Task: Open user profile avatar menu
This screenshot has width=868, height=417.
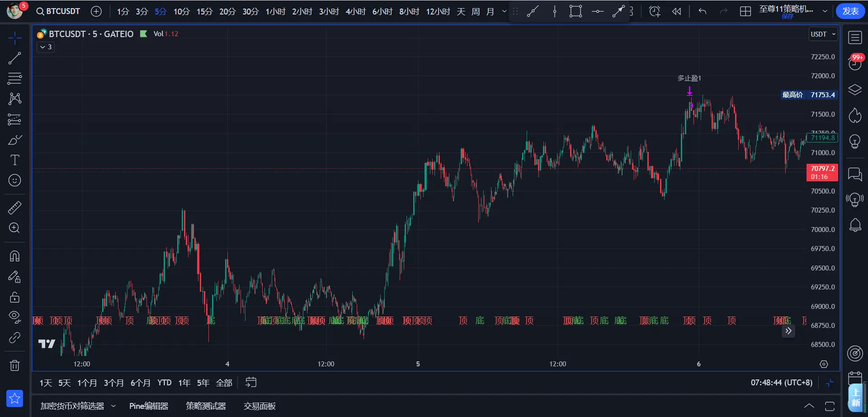Action: 15,10
